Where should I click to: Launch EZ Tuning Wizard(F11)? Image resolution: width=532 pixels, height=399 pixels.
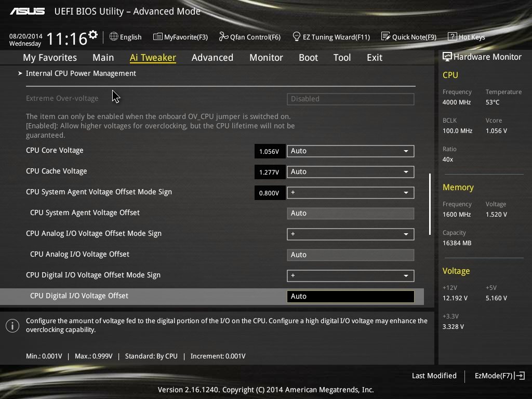pos(331,37)
